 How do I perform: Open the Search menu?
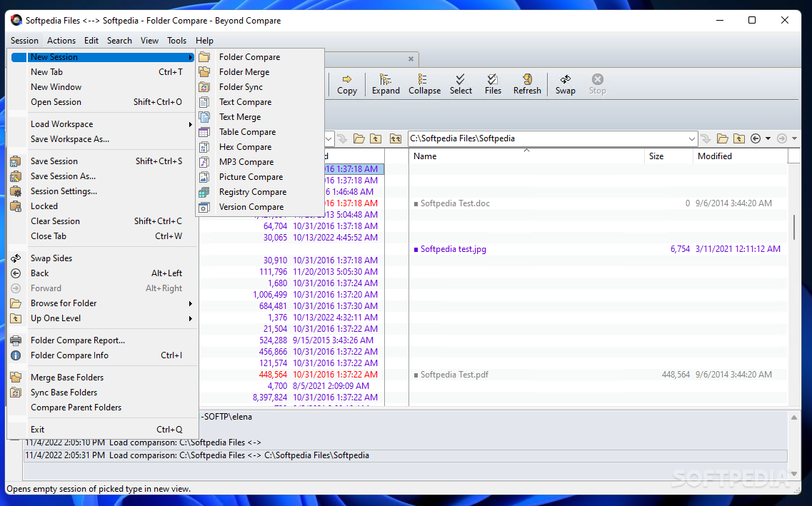(119, 41)
